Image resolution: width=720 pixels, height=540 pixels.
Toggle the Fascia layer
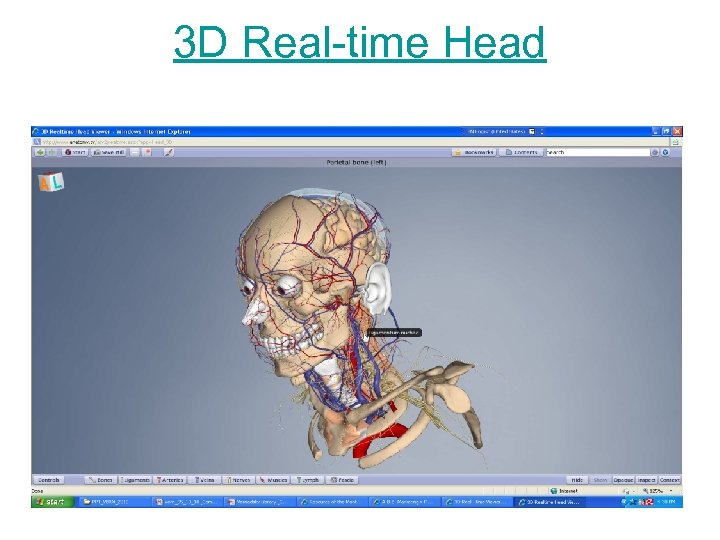342,480
